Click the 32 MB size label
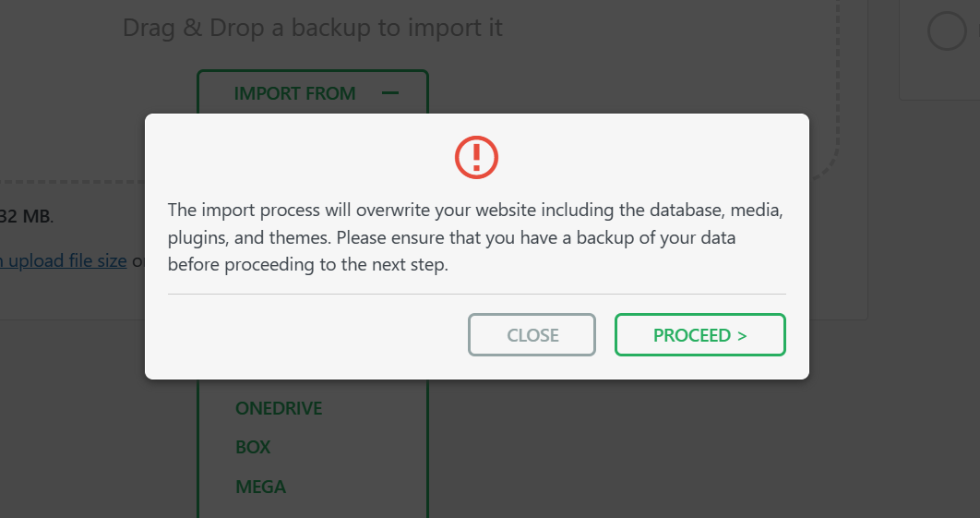 tap(26, 216)
